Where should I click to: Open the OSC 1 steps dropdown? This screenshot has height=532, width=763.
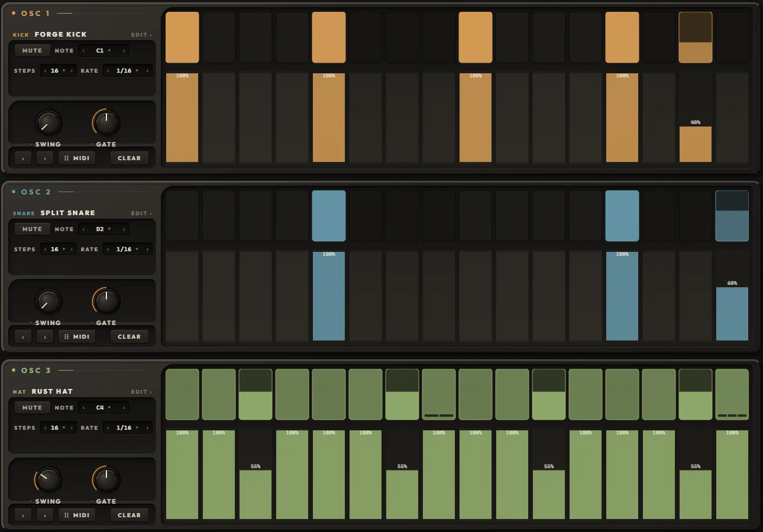pos(59,71)
